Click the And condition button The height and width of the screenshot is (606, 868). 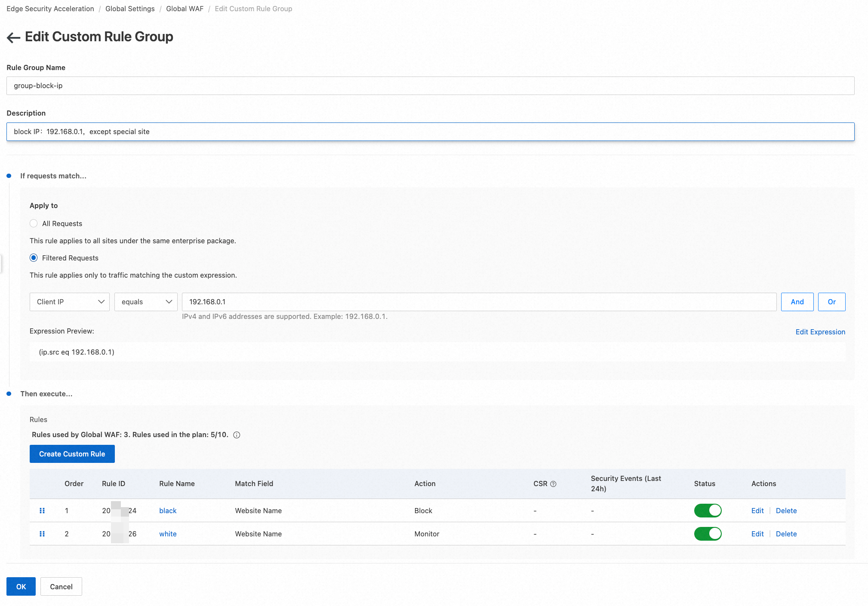tap(797, 302)
